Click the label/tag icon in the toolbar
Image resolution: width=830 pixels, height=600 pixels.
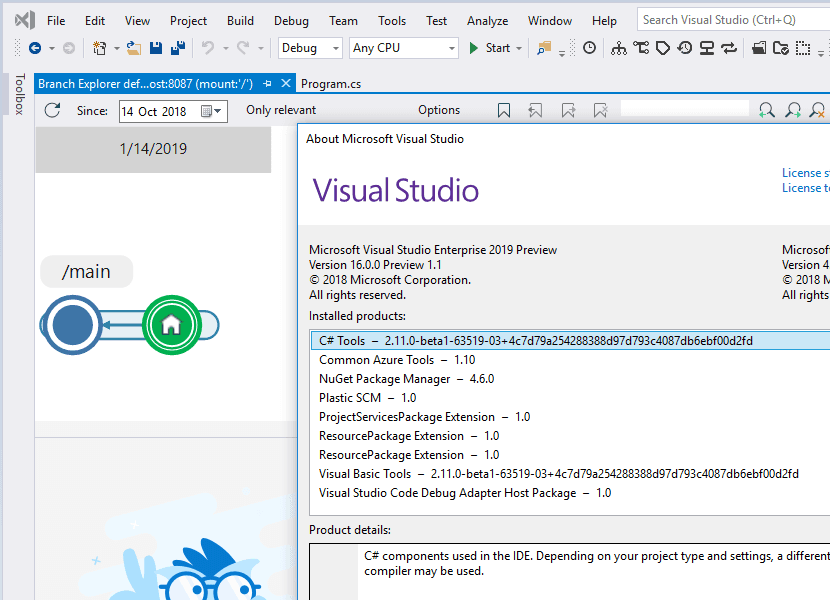coord(662,47)
